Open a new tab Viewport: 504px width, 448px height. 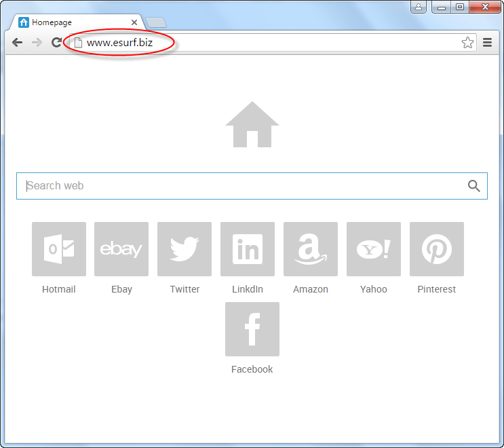click(x=156, y=22)
